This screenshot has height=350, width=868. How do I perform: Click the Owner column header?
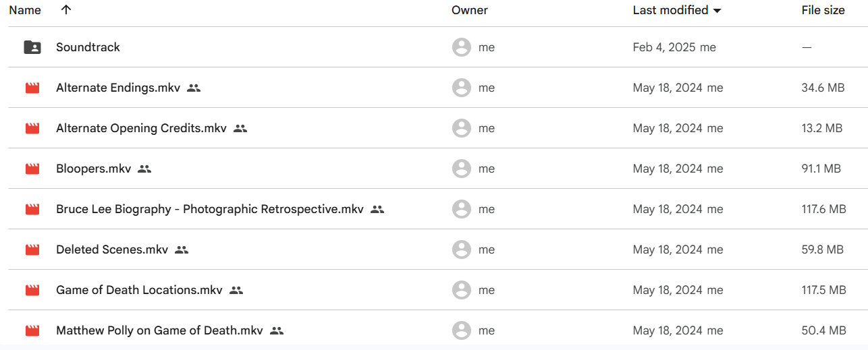(470, 10)
